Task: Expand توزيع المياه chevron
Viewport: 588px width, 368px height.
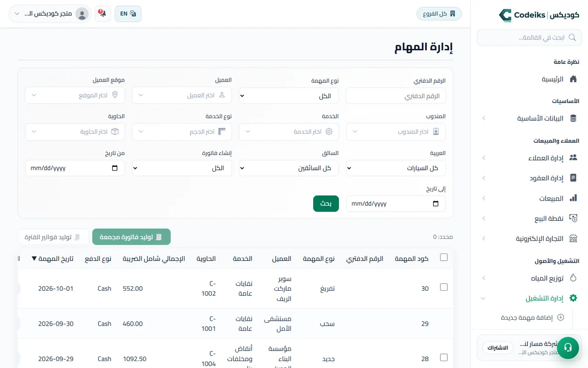Action: [x=483, y=278]
